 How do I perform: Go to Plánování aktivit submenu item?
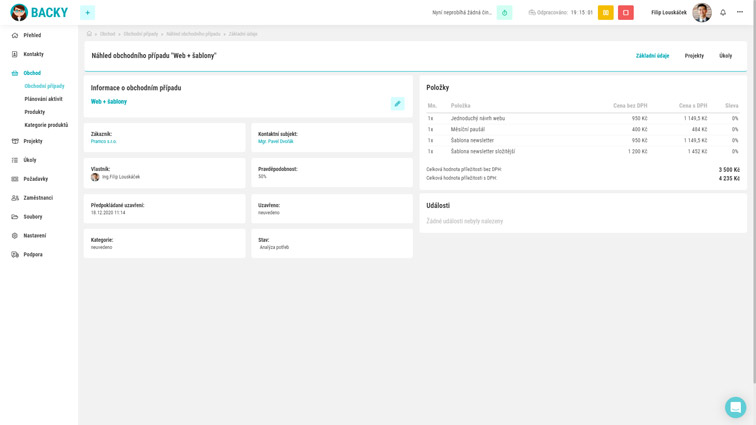[43, 99]
